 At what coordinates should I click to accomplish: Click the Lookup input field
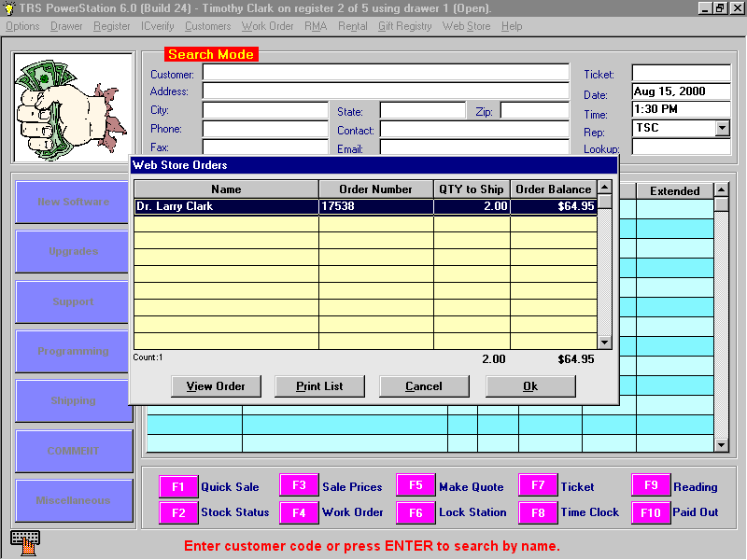point(682,147)
